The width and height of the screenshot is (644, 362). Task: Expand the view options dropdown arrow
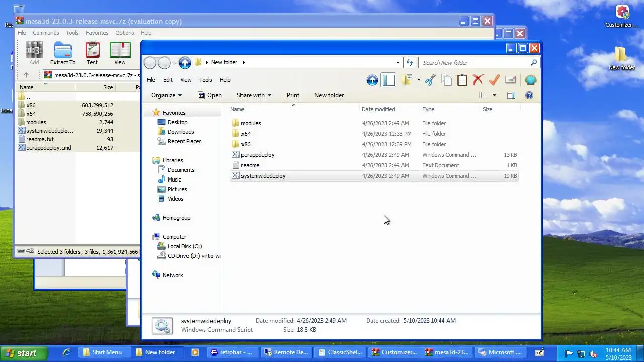pyautogui.click(x=494, y=95)
